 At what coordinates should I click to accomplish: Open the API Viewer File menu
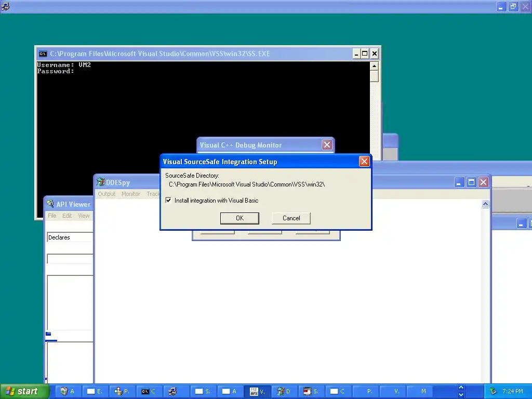click(52, 216)
